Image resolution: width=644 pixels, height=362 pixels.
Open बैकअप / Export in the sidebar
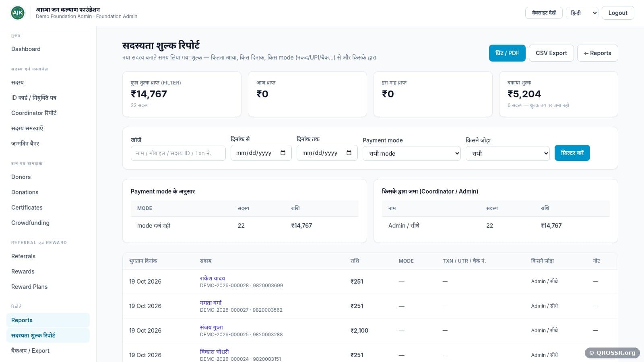point(30,351)
